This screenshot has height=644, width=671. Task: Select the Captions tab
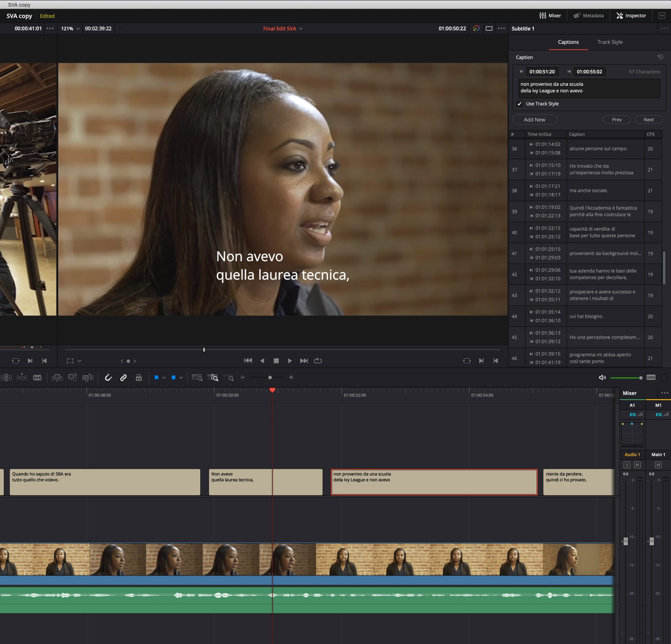[x=568, y=42]
